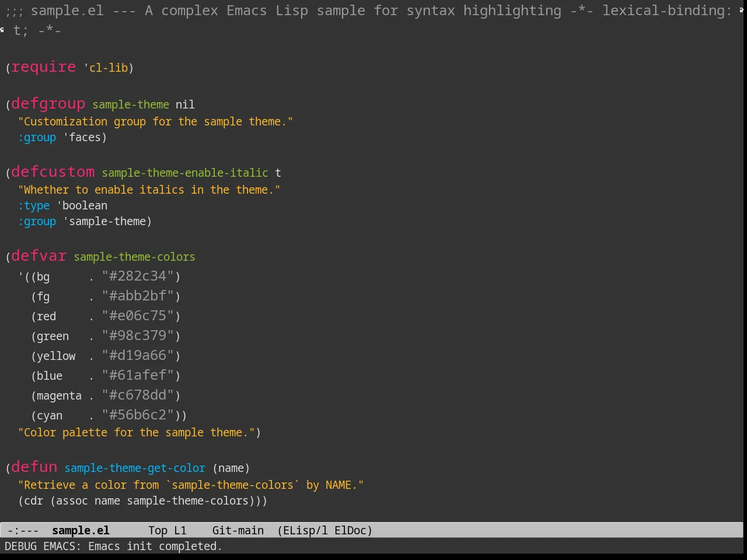
Task: Click the "Color palette for the sample theme." docstring
Action: [x=136, y=432]
